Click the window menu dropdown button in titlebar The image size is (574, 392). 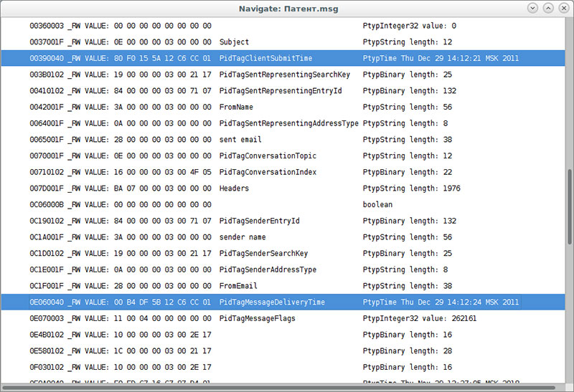532,9
